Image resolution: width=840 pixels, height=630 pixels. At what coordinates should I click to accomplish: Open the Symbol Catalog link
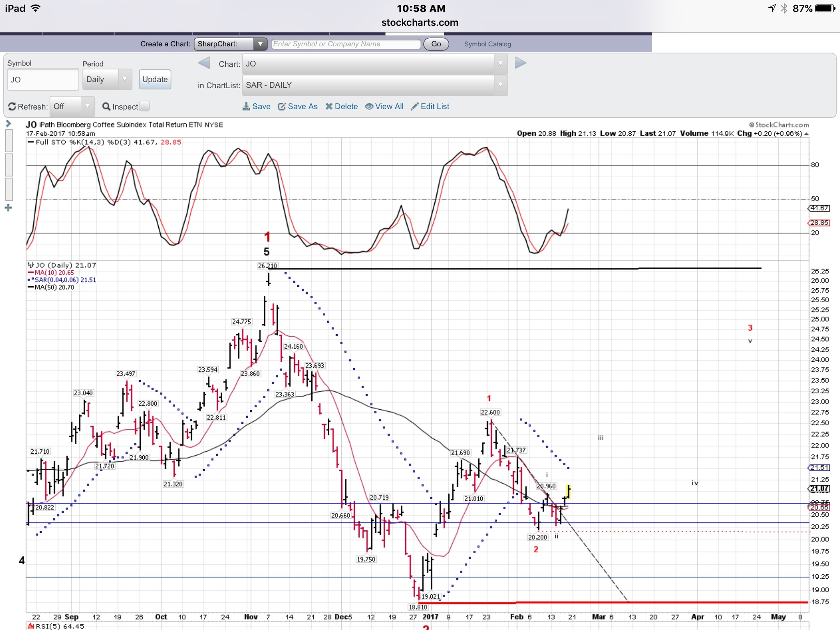pos(487,44)
